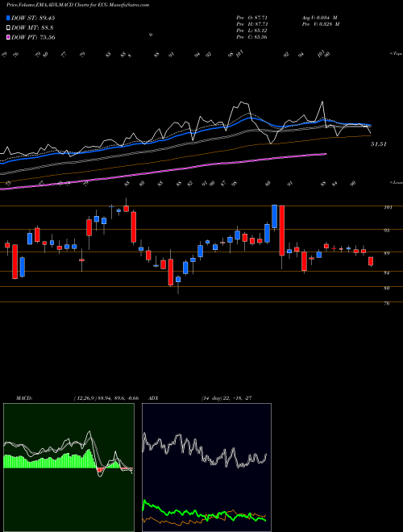Viewport: 403px width, 532px height.
Task: Click the MACD parameters '(12,26,9) 88.94, 89.6, -0.66'
Action: coord(106,398)
